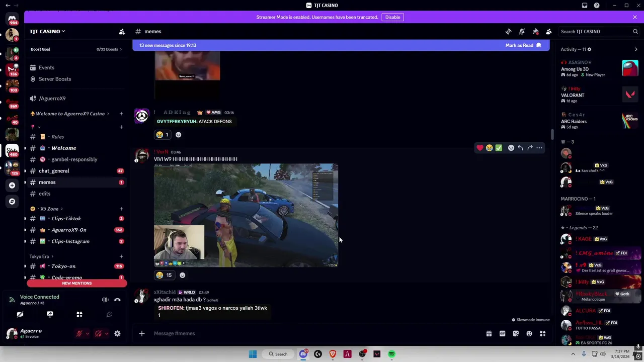Open attachment plus button in message bar
This screenshot has height=362, width=644.
tap(142, 333)
